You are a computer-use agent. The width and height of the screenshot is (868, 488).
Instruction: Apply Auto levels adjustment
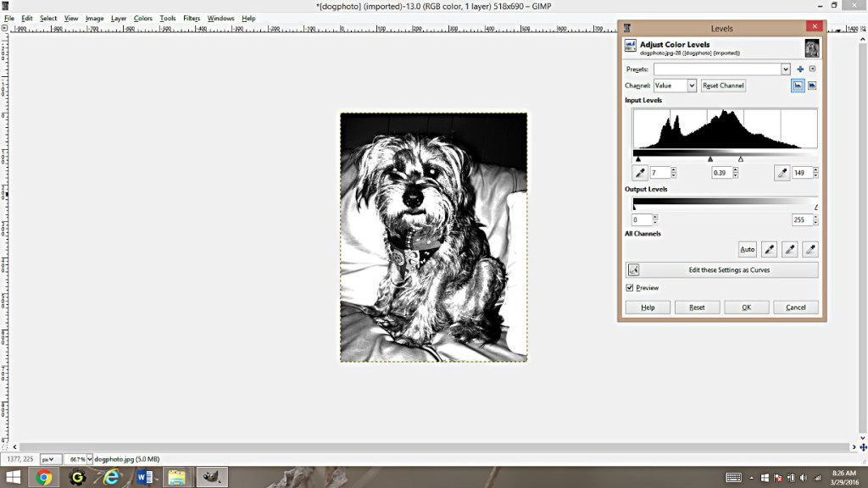tap(747, 249)
